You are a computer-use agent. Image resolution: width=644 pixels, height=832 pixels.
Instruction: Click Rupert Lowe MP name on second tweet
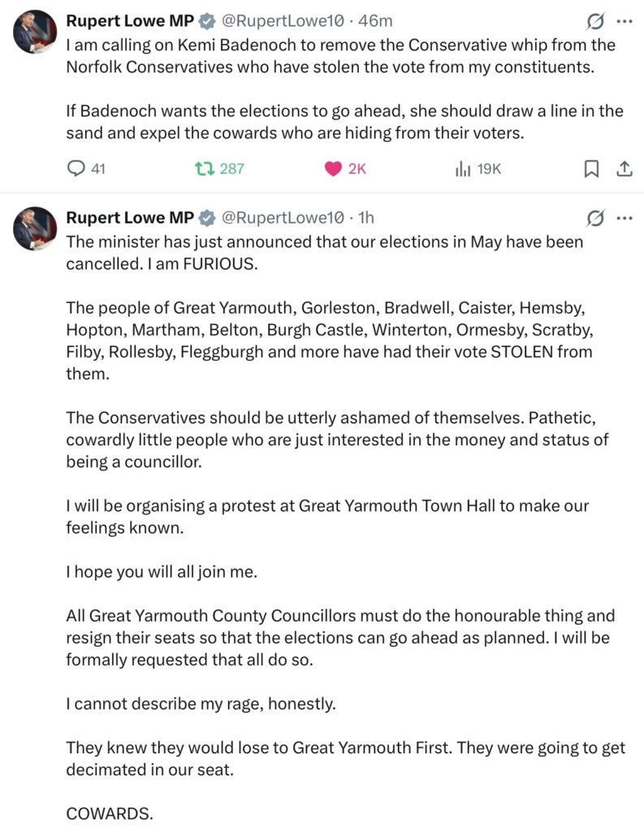129,218
